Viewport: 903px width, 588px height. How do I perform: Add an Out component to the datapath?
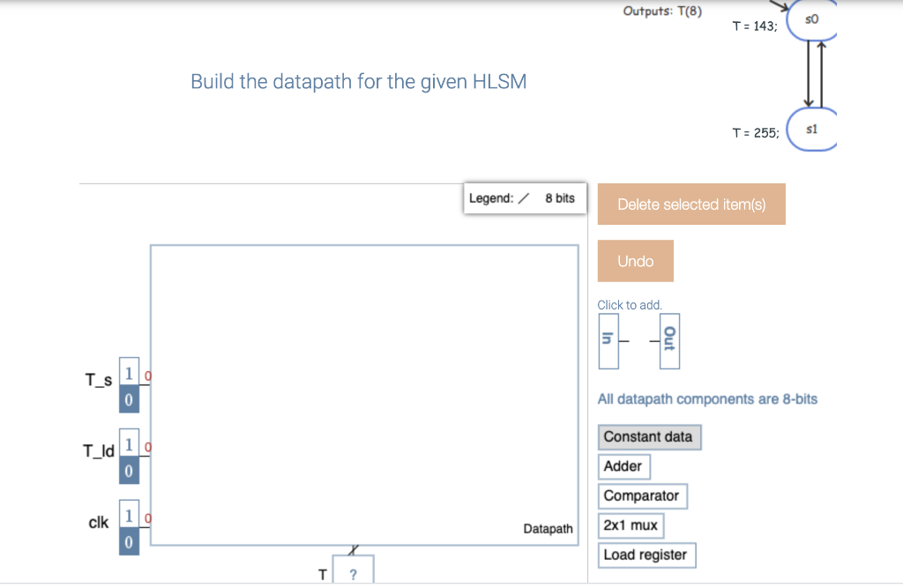(668, 341)
